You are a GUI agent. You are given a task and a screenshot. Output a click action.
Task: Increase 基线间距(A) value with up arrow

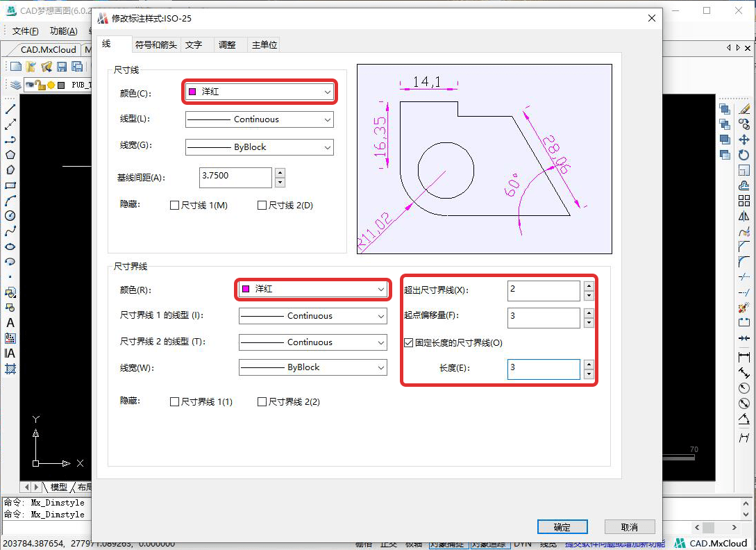280,173
